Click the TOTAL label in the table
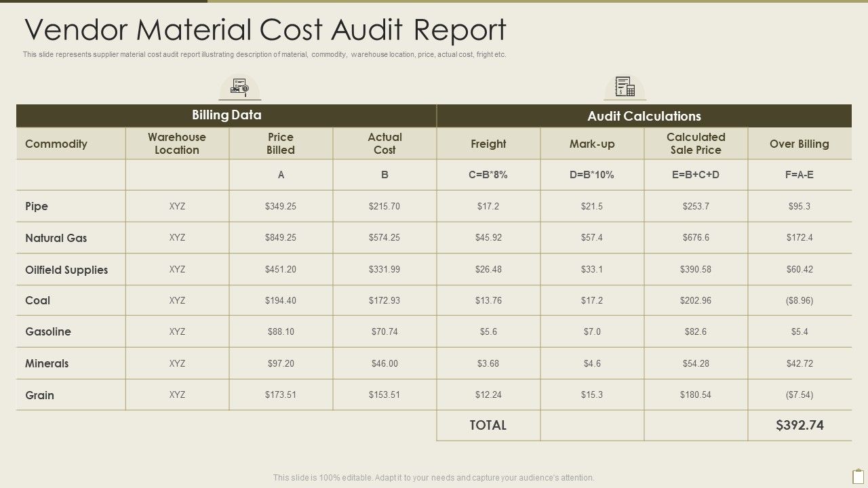 click(488, 425)
